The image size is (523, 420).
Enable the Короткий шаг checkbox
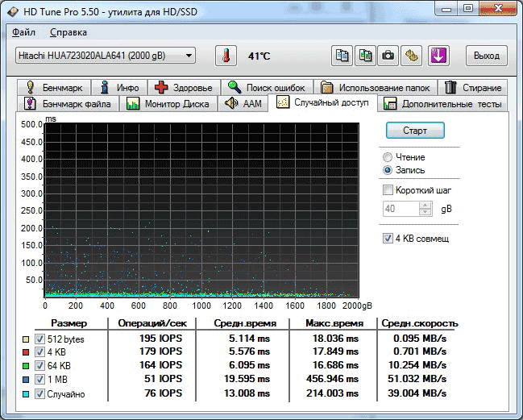coord(388,190)
